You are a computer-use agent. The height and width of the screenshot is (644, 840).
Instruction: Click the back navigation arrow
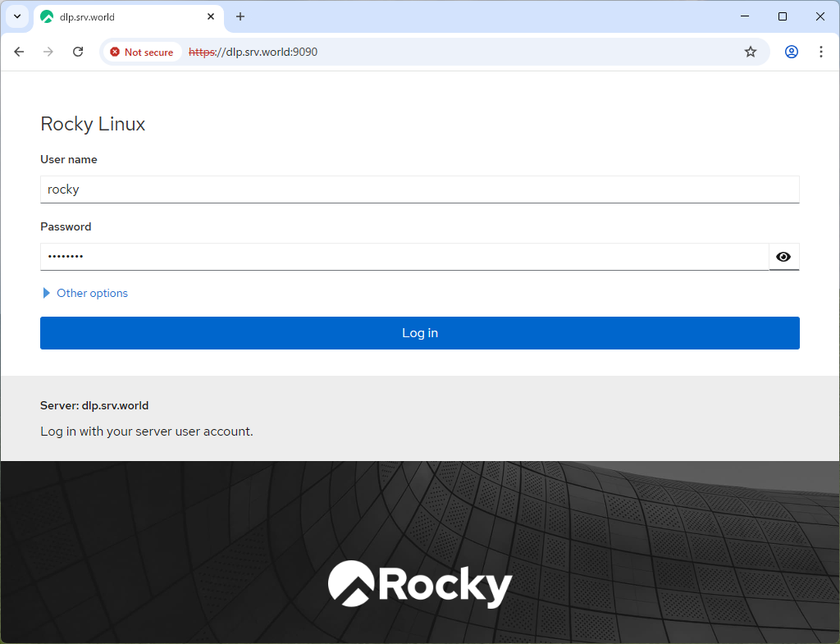point(19,51)
